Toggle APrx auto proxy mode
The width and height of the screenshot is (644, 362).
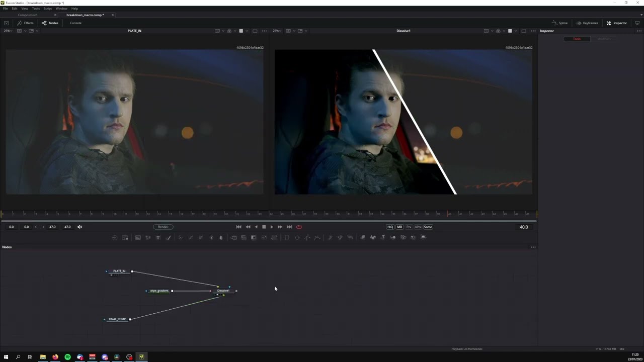418,227
